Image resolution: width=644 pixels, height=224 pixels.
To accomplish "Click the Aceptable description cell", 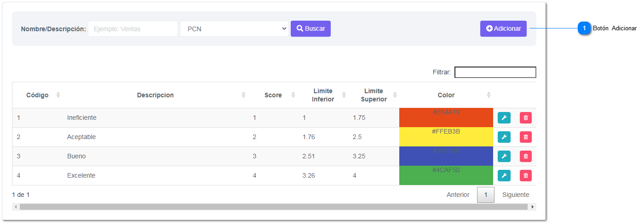I will click(x=155, y=137).
